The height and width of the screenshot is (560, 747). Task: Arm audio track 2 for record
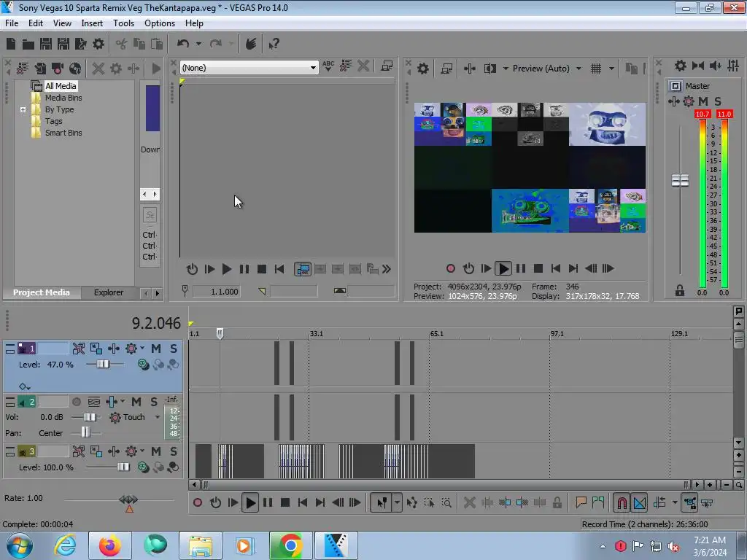[76, 402]
